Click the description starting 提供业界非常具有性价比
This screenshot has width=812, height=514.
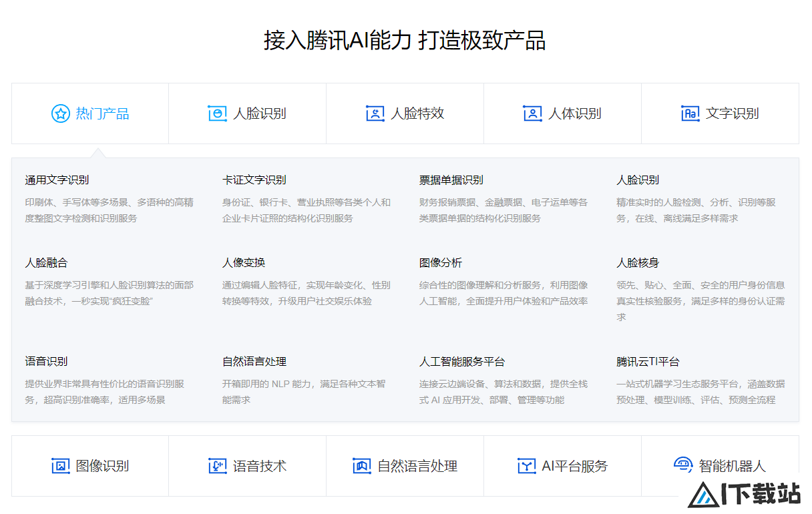point(105,392)
